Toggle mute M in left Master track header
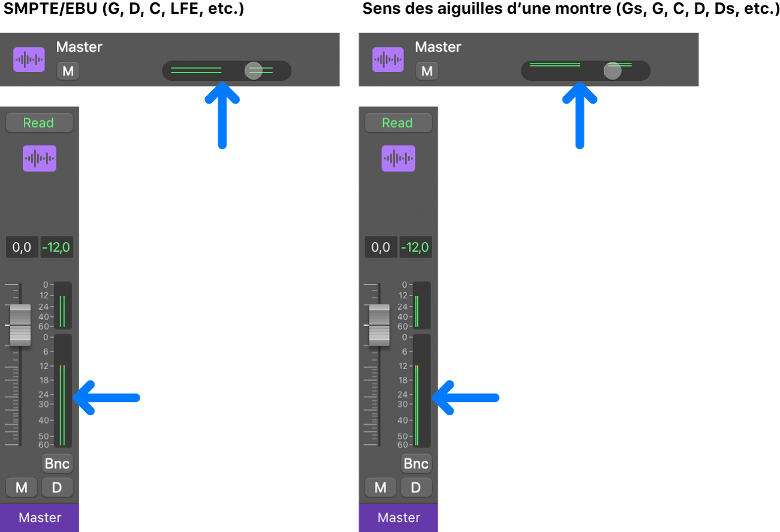780x532 pixels. (x=68, y=71)
